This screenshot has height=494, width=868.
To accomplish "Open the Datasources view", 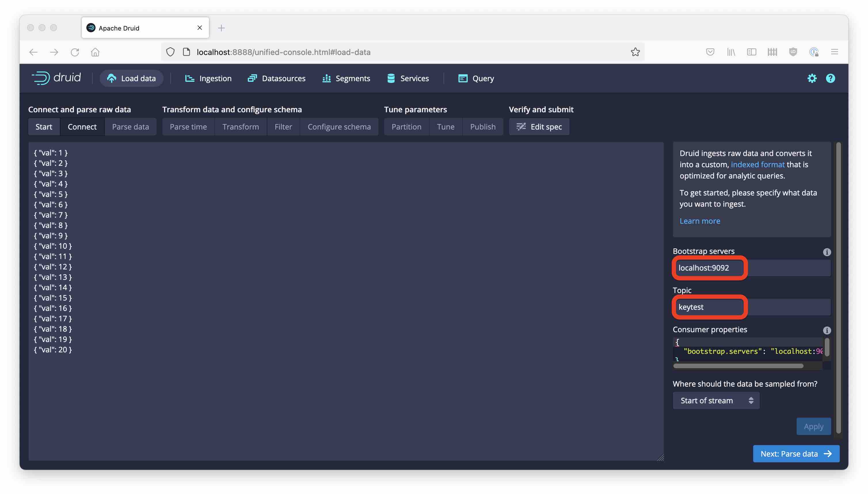I will pyautogui.click(x=277, y=78).
